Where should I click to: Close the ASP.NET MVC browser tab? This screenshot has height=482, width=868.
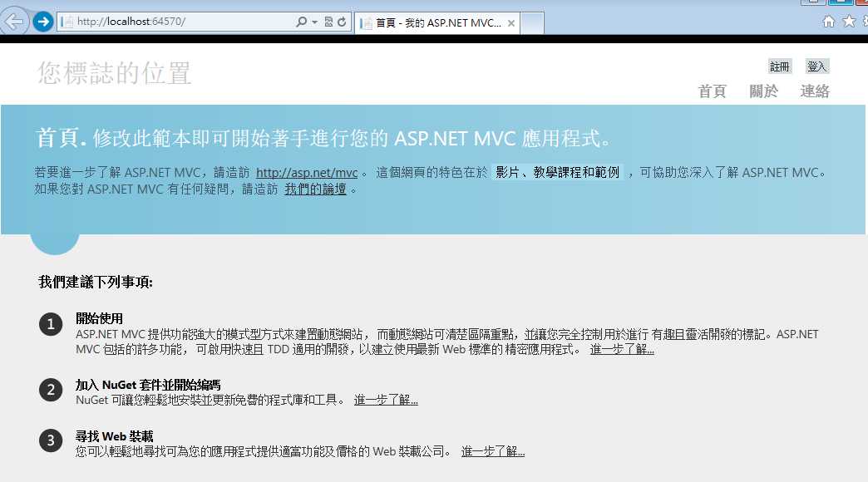[x=511, y=23]
